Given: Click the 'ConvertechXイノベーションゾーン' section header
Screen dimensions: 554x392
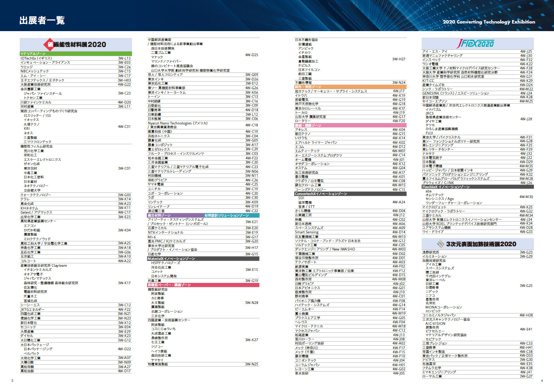Looking at the screenshot, I should [350, 194].
